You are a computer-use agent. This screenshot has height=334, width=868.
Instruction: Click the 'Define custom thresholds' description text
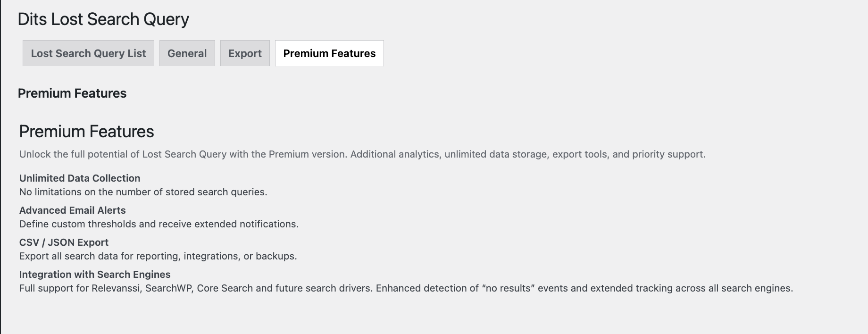point(159,224)
